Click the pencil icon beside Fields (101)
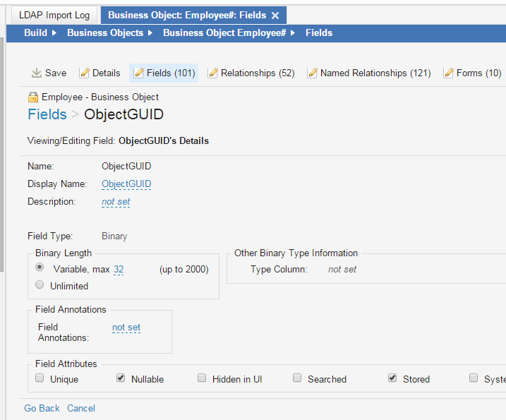Image resolution: width=506 pixels, height=420 pixels. (x=139, y=73)
